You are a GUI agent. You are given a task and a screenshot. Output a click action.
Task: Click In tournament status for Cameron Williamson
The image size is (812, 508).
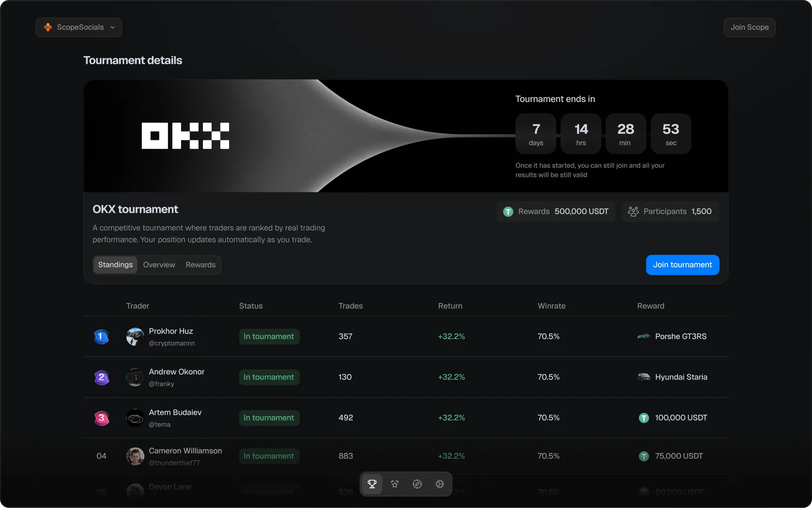[x=269, y=456]
